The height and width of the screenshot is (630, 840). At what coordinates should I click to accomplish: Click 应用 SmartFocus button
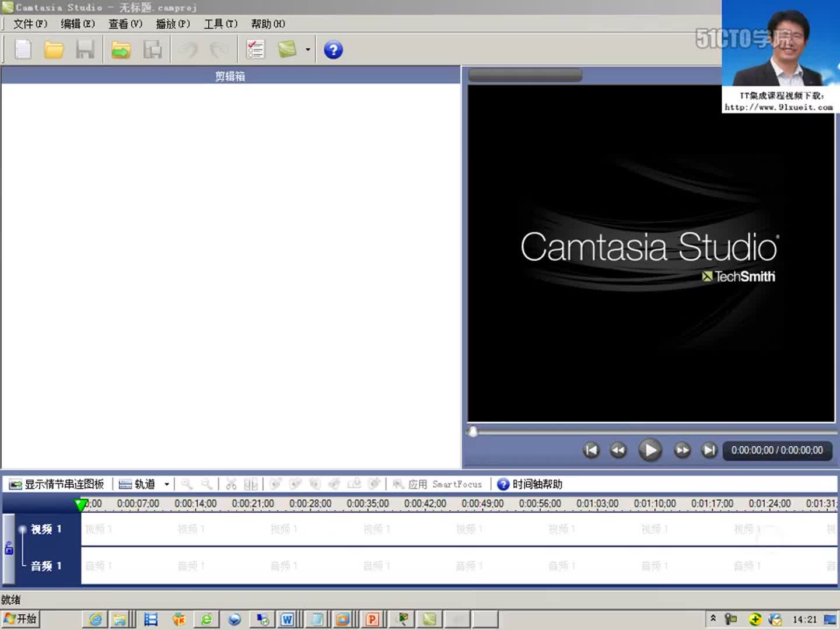click(437, 484)
